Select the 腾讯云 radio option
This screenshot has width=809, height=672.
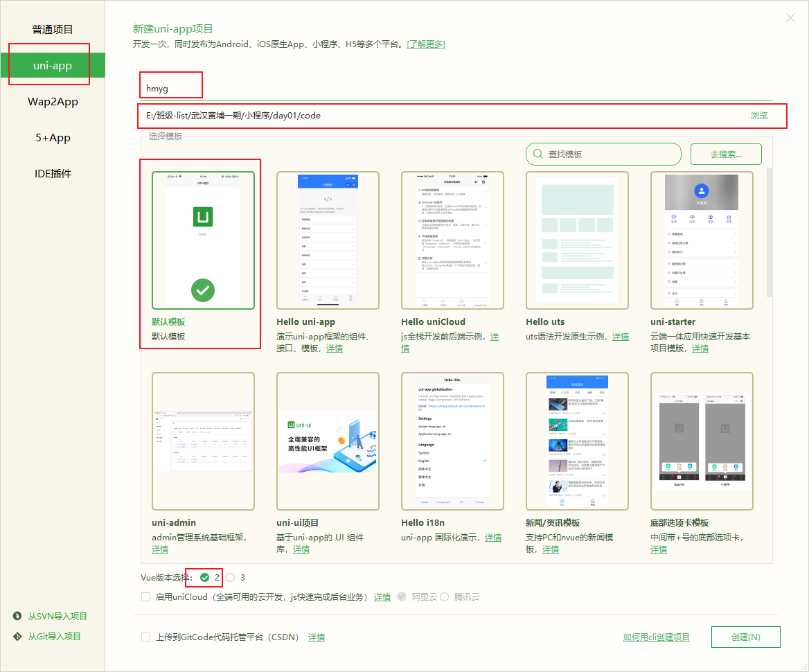click(444, 596)
